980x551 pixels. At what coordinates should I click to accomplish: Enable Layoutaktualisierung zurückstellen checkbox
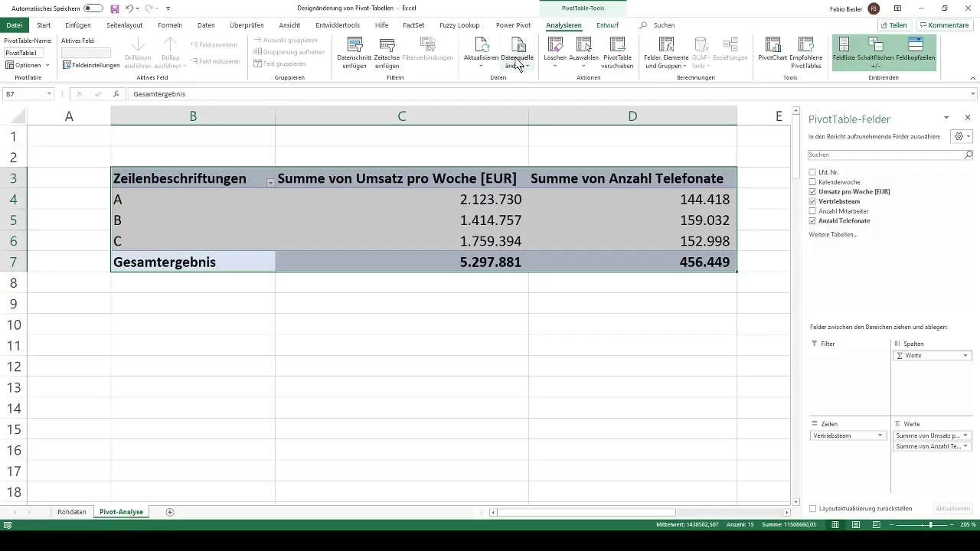click(813, 508)
